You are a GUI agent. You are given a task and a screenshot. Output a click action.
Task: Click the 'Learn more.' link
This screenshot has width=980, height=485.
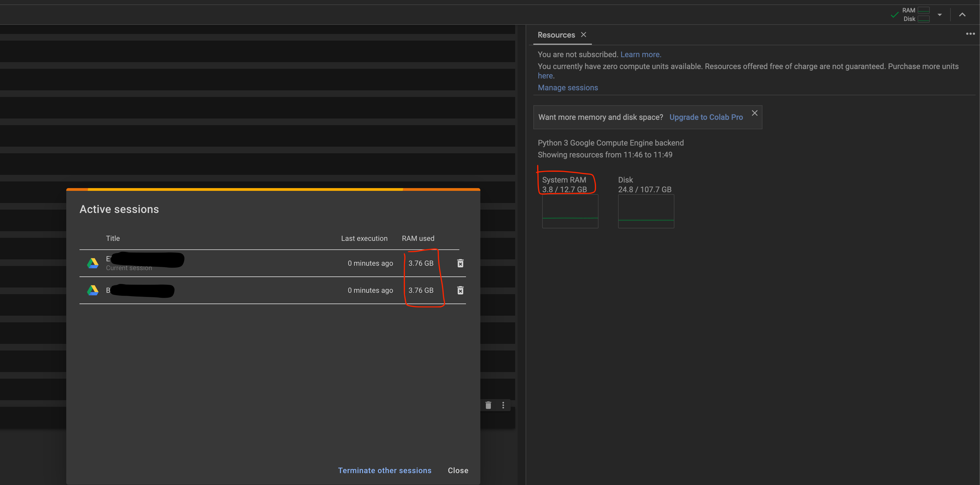tap(641, 54)
